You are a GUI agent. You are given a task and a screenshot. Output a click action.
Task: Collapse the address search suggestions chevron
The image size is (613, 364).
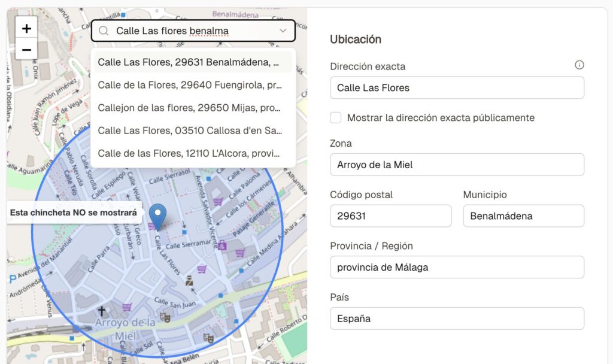[x=283, y=31]
